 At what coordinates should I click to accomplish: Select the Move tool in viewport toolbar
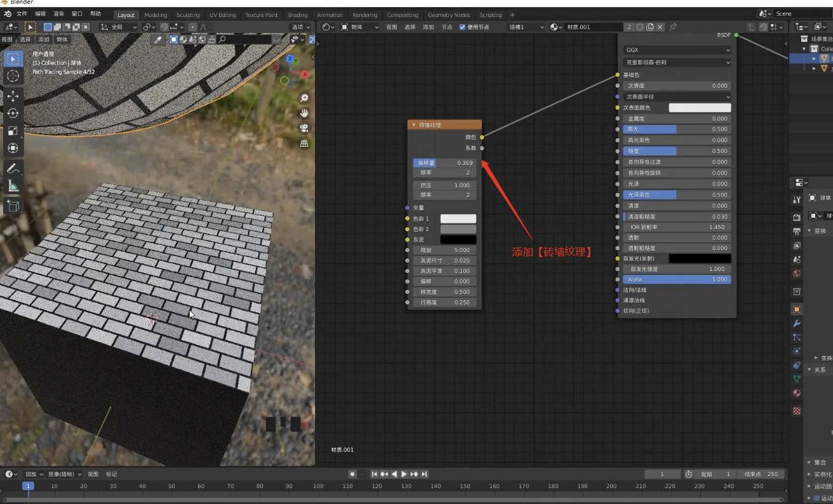[13, 96]
